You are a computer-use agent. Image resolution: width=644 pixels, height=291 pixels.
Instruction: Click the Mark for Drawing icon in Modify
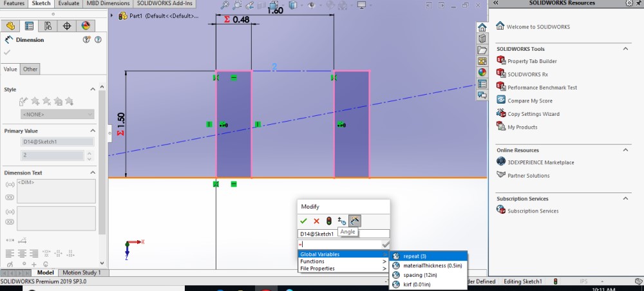tap(355, 221)
